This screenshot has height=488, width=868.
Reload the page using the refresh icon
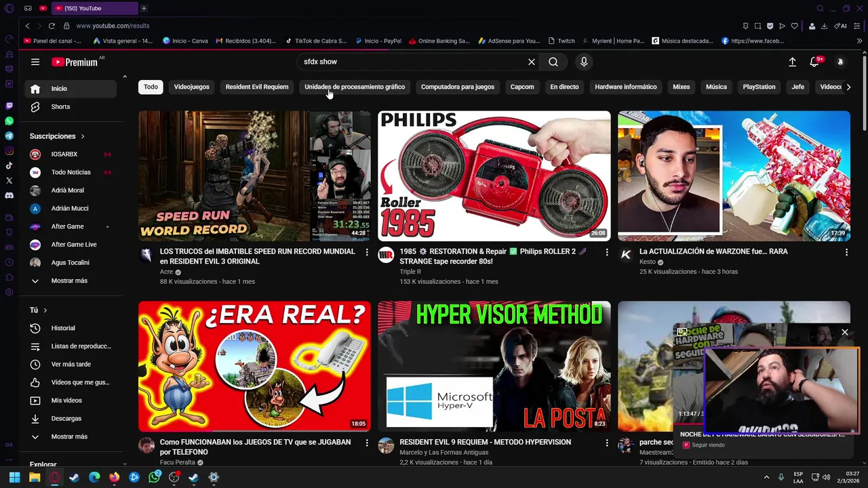pyautogui.click(x=52, y=26)
